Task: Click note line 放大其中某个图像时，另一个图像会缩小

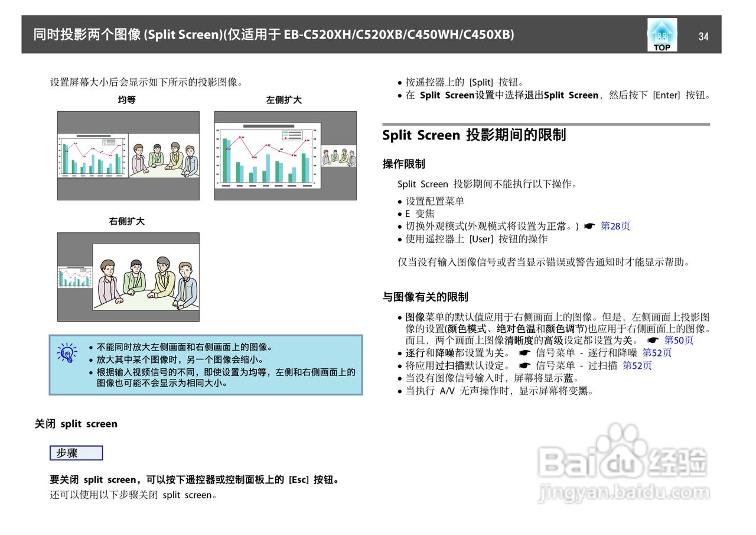Action: tap(180, 359)
